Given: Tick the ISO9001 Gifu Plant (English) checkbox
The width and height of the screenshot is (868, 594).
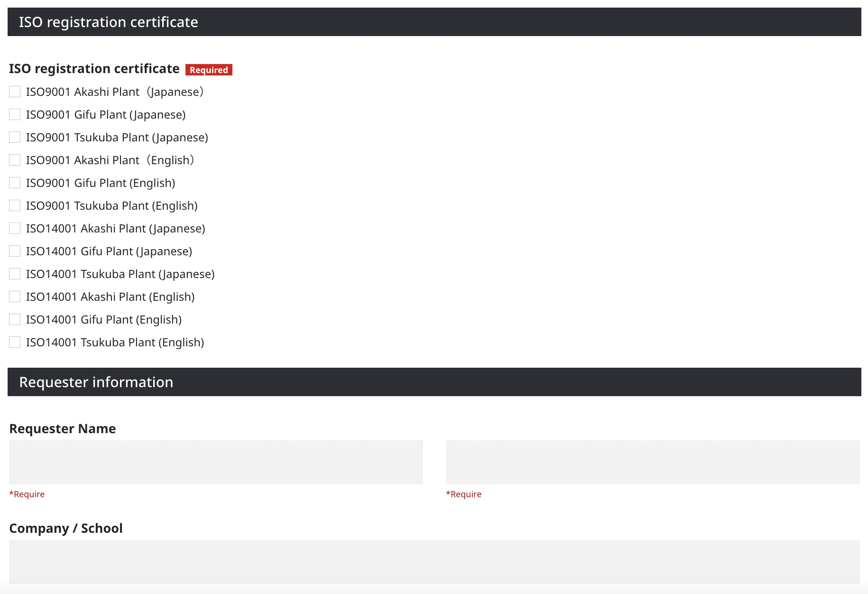Looking at the screenshot, I should 14,182.
